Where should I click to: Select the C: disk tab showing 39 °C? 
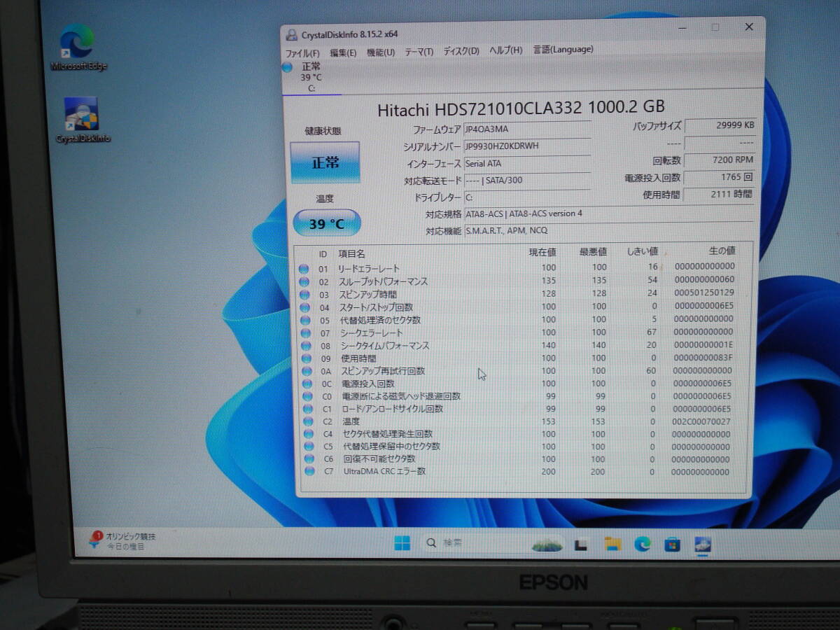(311, 77)
